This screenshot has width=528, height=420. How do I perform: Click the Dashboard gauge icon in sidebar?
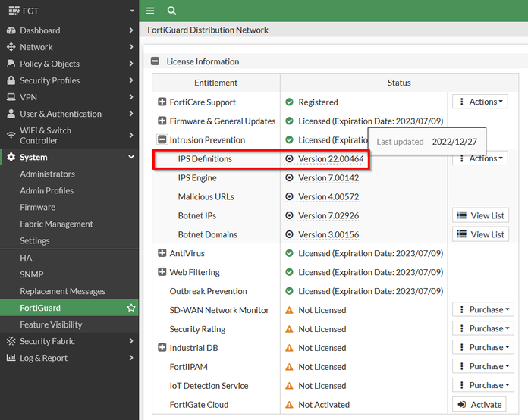pos(11,30)
